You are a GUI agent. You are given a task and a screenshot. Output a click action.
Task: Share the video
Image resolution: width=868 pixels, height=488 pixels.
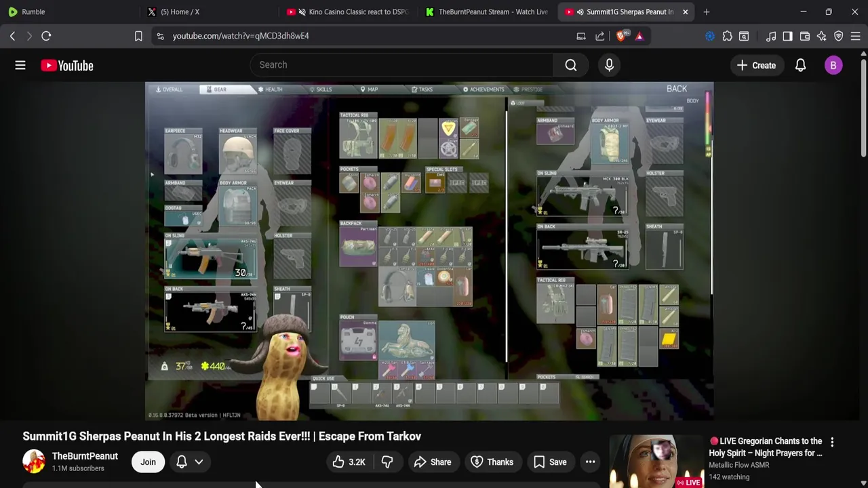click(x=433, y=462)
